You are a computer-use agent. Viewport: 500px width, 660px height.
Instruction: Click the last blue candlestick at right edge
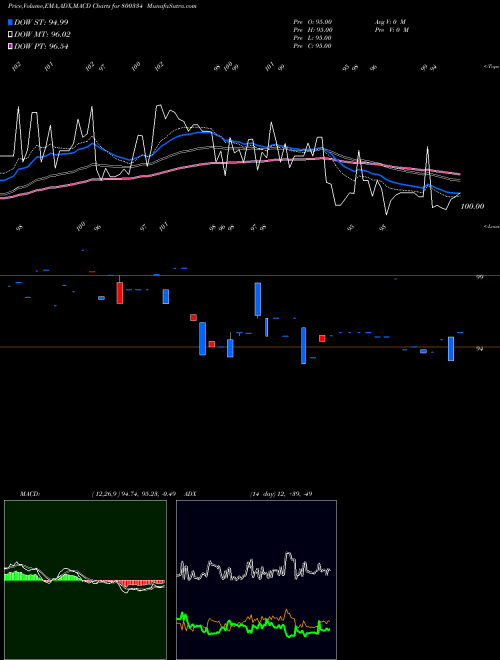click(x=451, y=349)
